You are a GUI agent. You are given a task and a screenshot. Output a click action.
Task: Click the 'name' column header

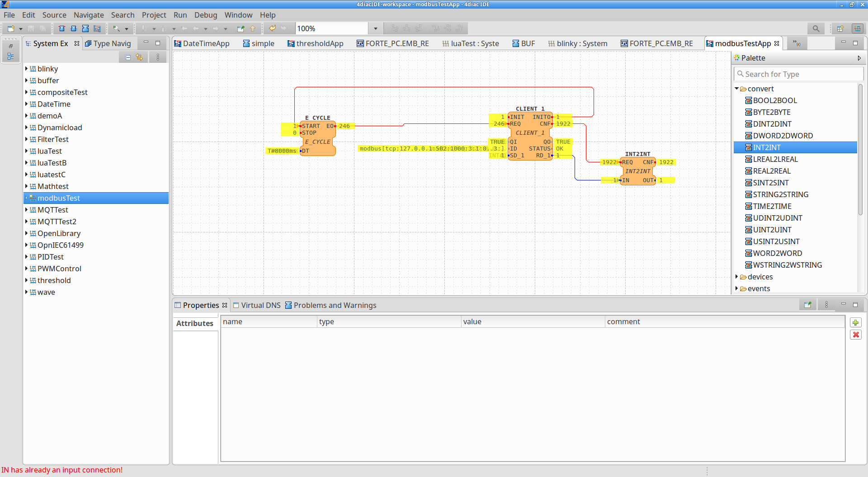tap(269, 322)
